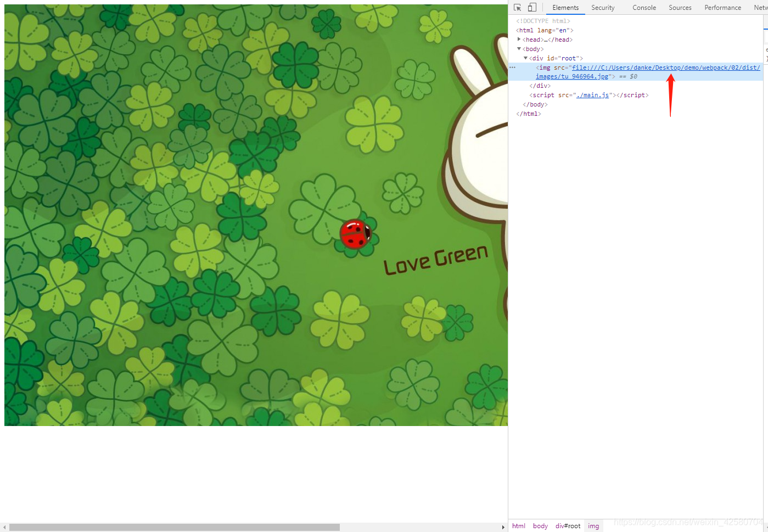Select the div#root breadcrumb item
The height and width of the screenshot is (532, 768).
pos(568,526)
